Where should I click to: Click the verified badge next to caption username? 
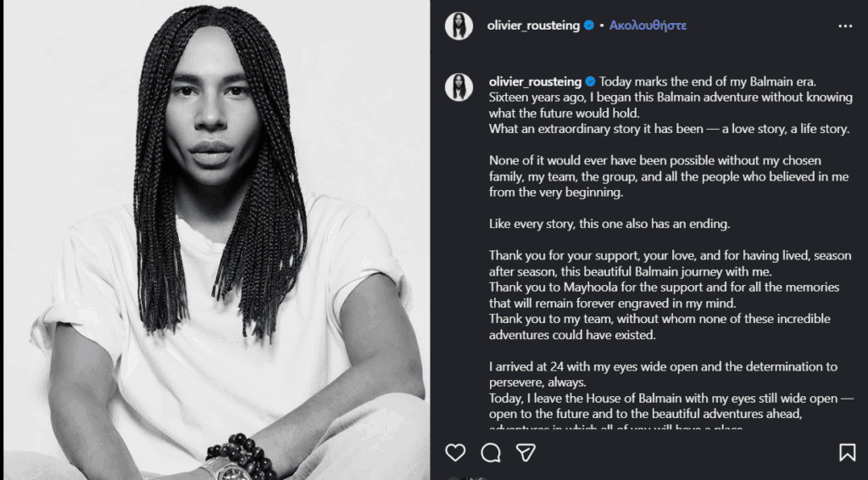coord(590,82)
